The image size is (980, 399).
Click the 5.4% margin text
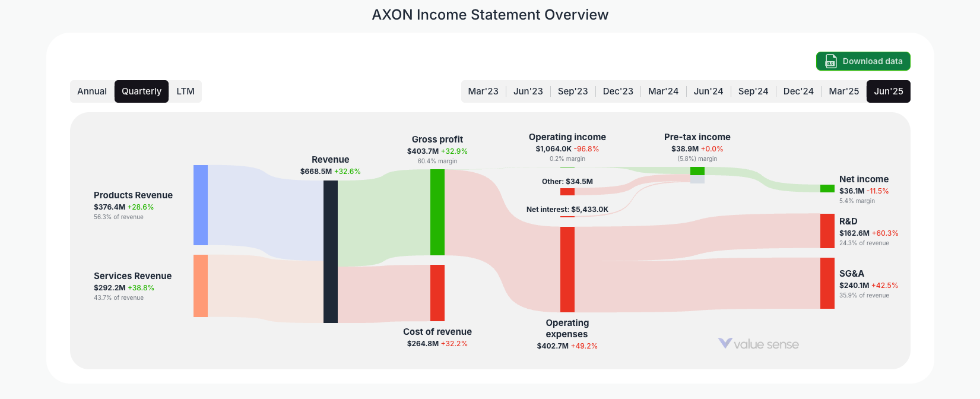click(x=857, y=201)
